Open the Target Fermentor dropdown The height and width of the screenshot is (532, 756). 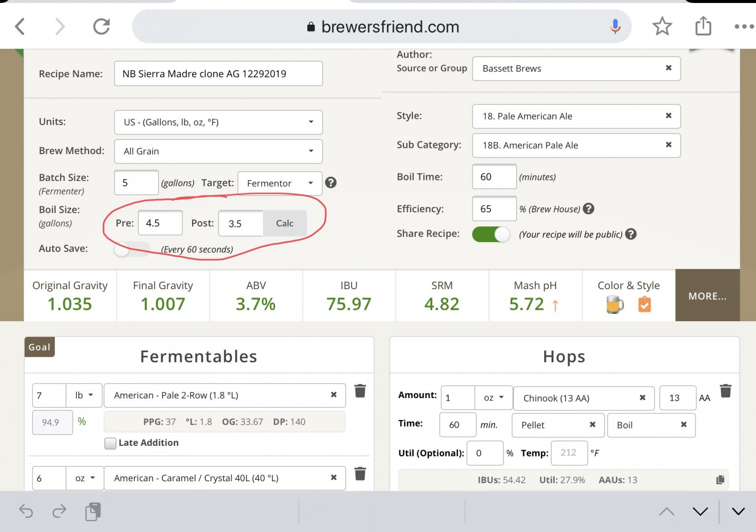(280, 183)
